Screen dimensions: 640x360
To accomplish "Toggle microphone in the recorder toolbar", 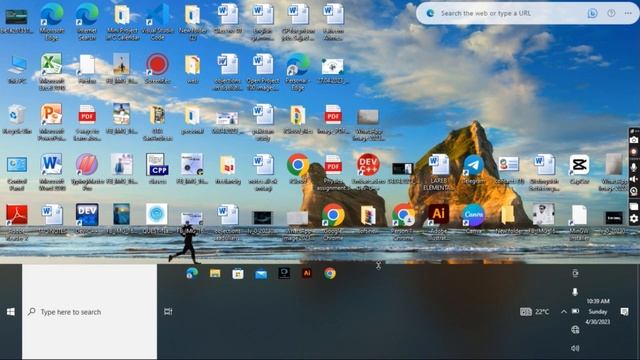I will (x=634, y=167).
